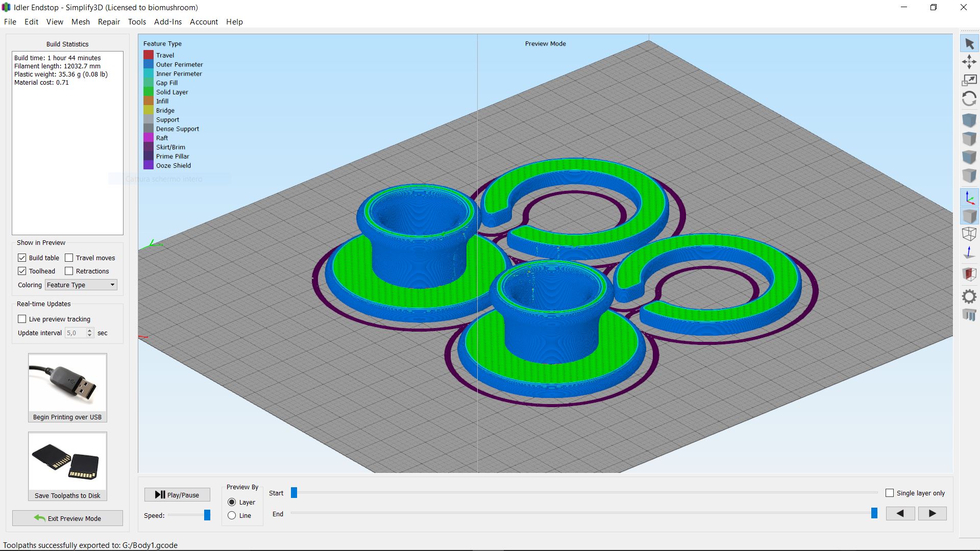Viewport: 980px width, 551px height.
Task: Activate the scale model tool
Action: 969,80
